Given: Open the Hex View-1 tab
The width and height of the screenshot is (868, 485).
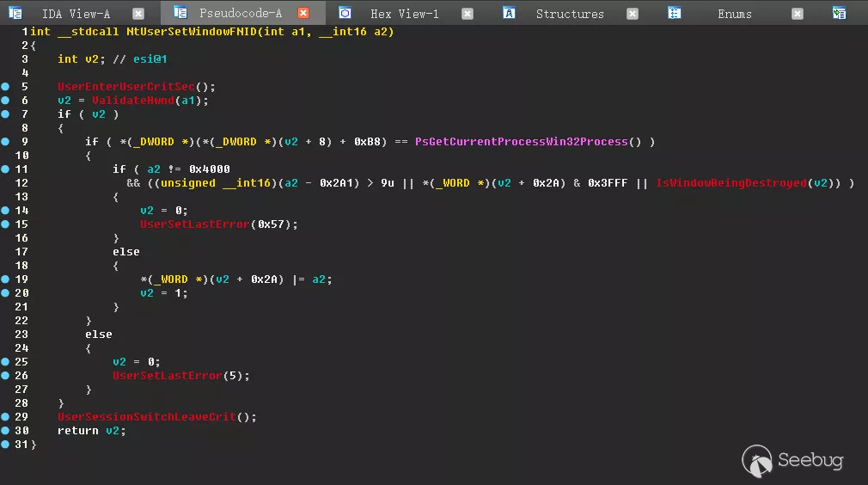Looking at the screenshot, I should pyautogui.click(x=404, y=14).
